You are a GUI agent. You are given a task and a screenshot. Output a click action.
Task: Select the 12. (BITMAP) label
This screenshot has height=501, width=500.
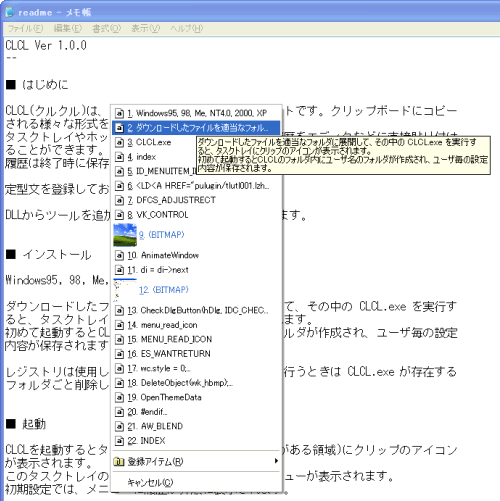164,290
